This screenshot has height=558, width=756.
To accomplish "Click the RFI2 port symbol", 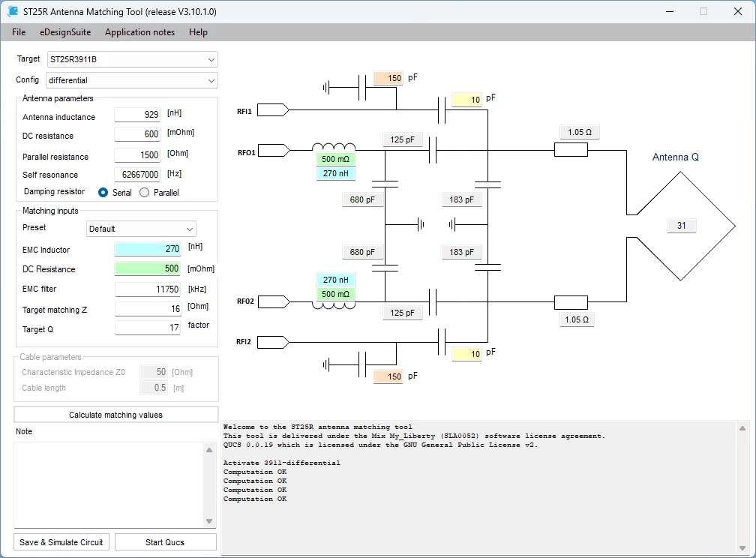I will click(273, 343).
